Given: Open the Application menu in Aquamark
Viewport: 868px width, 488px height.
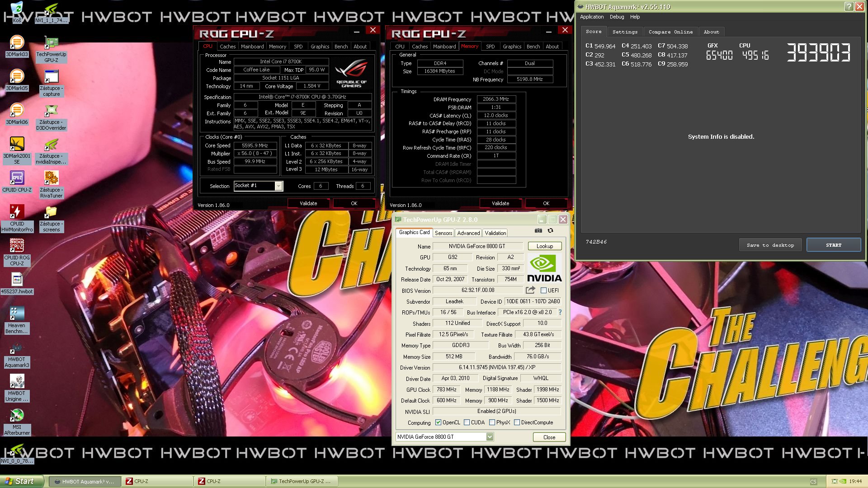Looking at the screenshot, I should pyautogui.click(x=592, y=17).
